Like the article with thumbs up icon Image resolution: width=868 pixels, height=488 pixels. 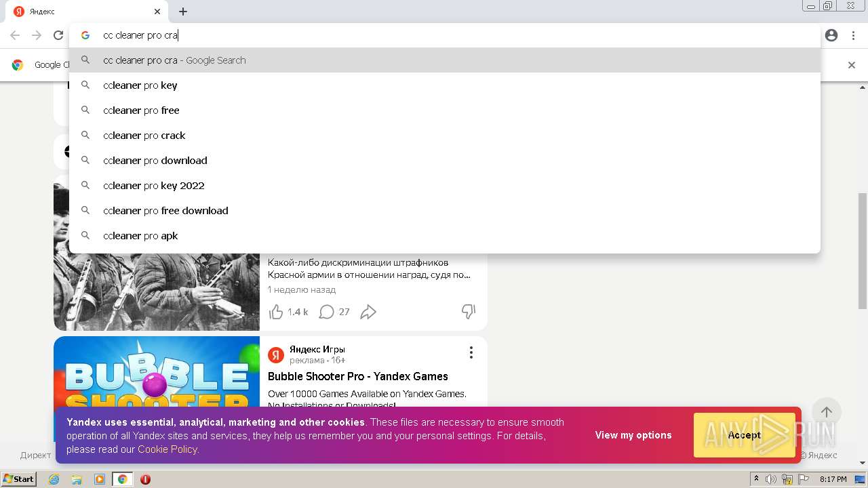tap(276, 312)
